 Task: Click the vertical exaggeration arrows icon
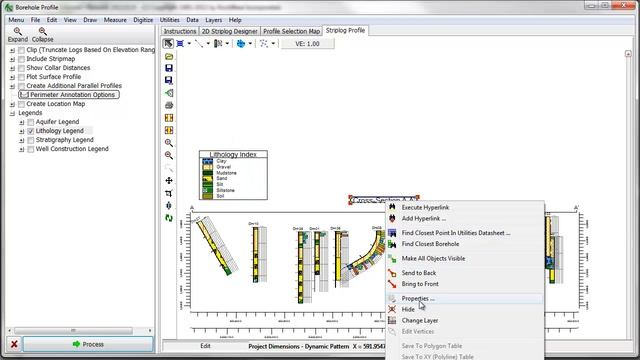(x=169, y=205)
